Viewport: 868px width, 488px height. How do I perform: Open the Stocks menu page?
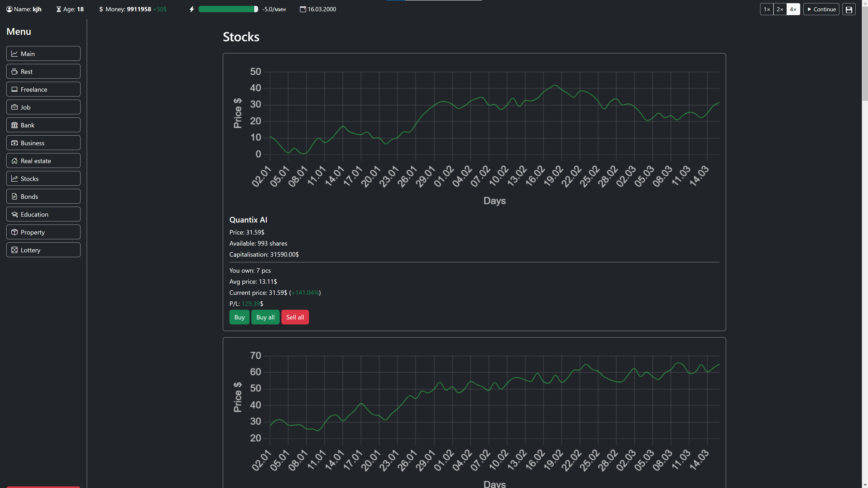(43, 179)
